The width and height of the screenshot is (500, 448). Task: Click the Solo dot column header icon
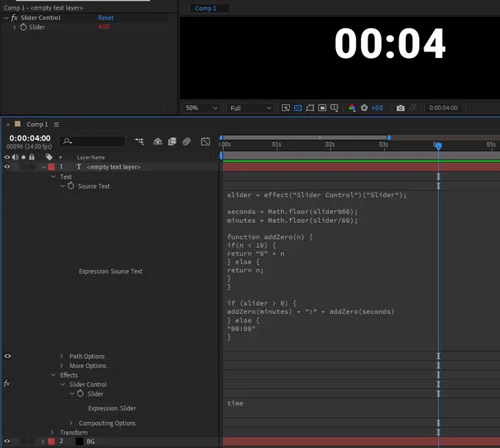pyautogui.click(x=24, y=157)
